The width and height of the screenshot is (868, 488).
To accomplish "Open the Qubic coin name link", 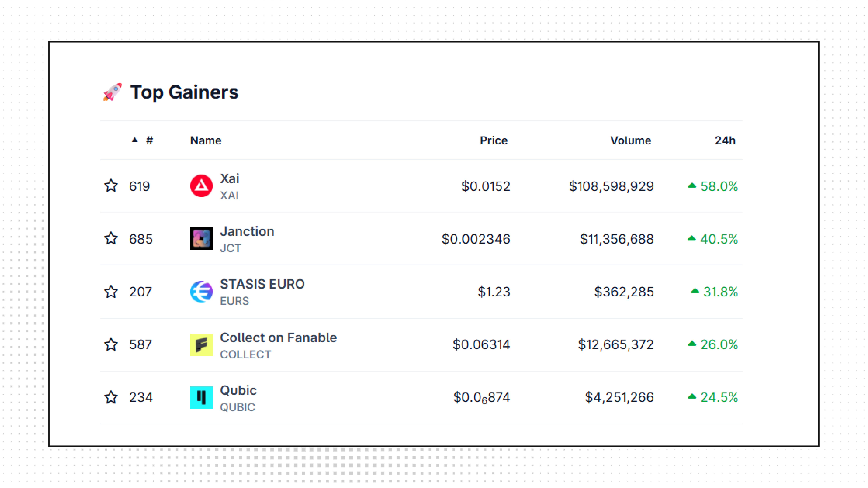I will pyautogui.click(x=238, y=390).
